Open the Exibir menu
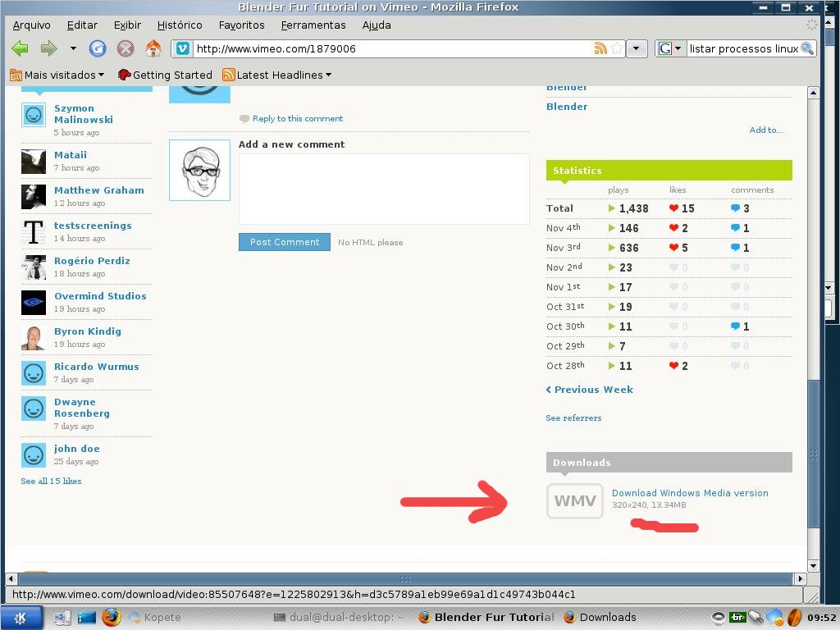 127,25
